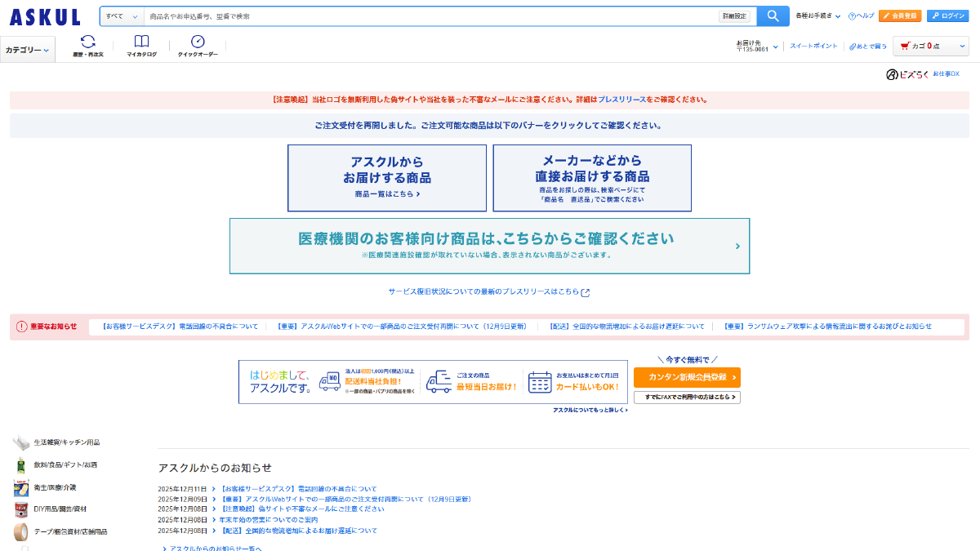Viewport: 980px width, 551px height.
Task: Click the magnifying glass search button
Action: [773, 16]
